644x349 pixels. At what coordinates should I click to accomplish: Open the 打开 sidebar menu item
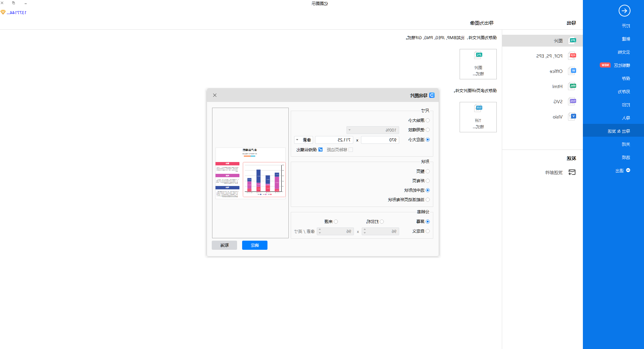[626, 26]
